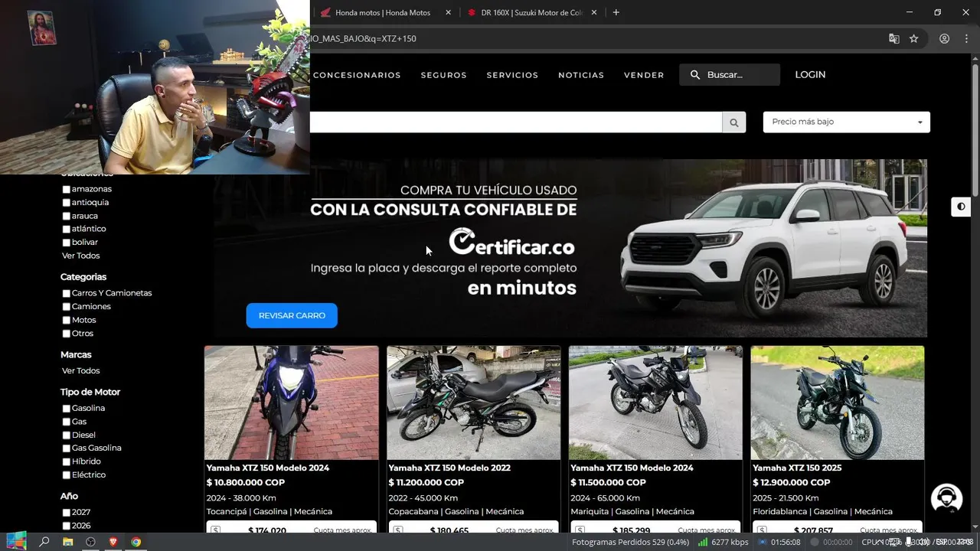Check the arauca location checkbox

pyautogui.click(x=66, y=216)
